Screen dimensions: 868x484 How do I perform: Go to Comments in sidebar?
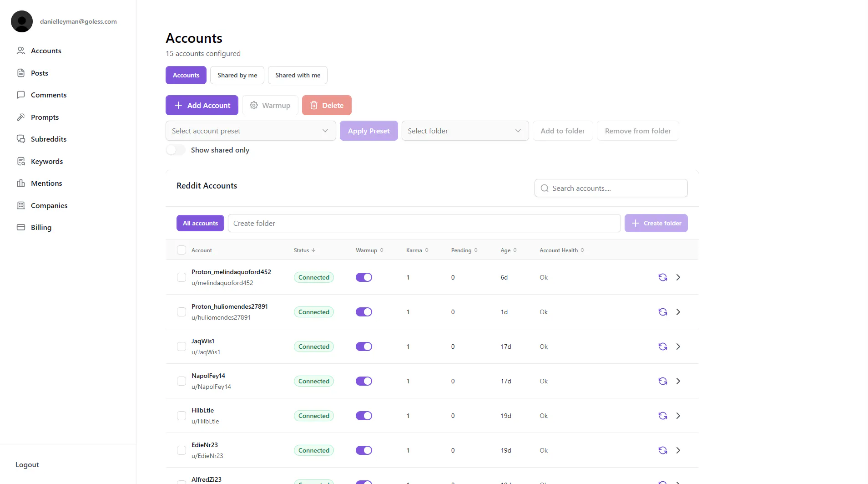(41, 95)
